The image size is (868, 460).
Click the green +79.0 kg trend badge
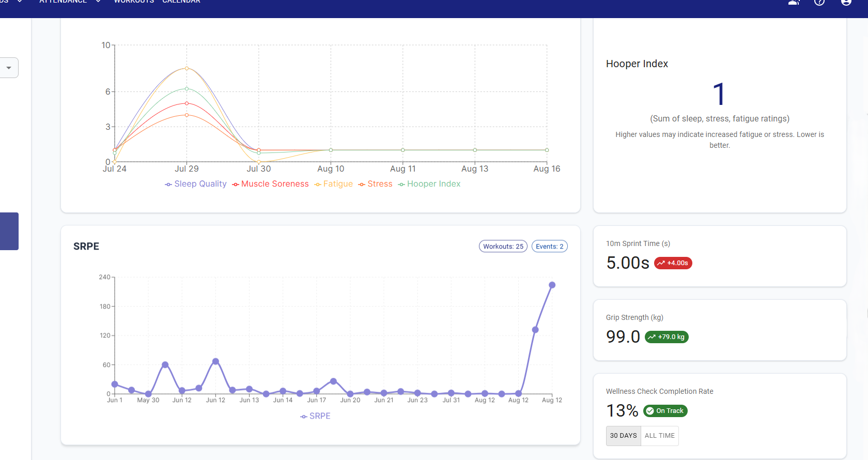pyautogui.click(x=667, y=337)
